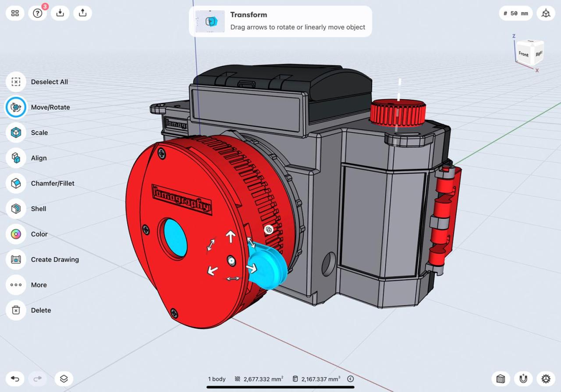Open the projects grid menu
The image size is (561, 392).
pyautogui.click(x=14, y=13)
